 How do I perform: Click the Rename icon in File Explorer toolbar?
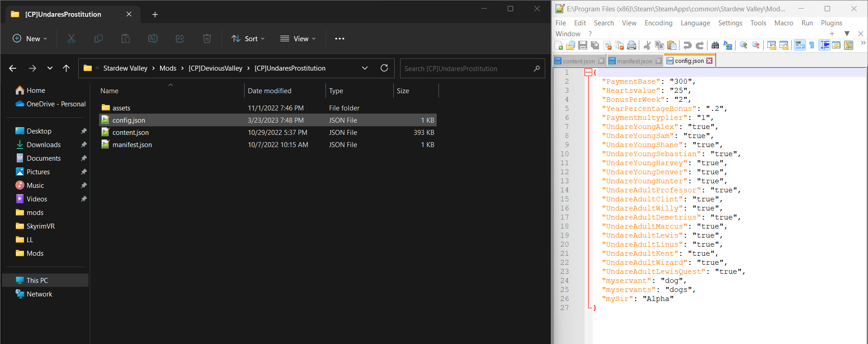click(x=153, y=39)
